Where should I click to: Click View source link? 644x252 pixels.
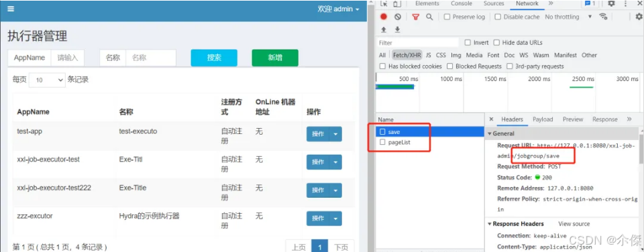574,224
